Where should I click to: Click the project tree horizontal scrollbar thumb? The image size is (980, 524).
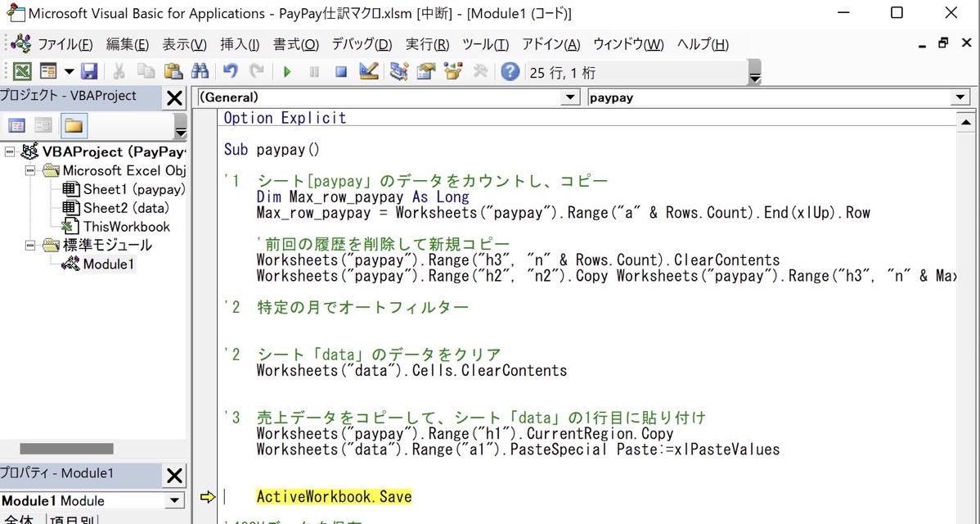tap(66, 449)
